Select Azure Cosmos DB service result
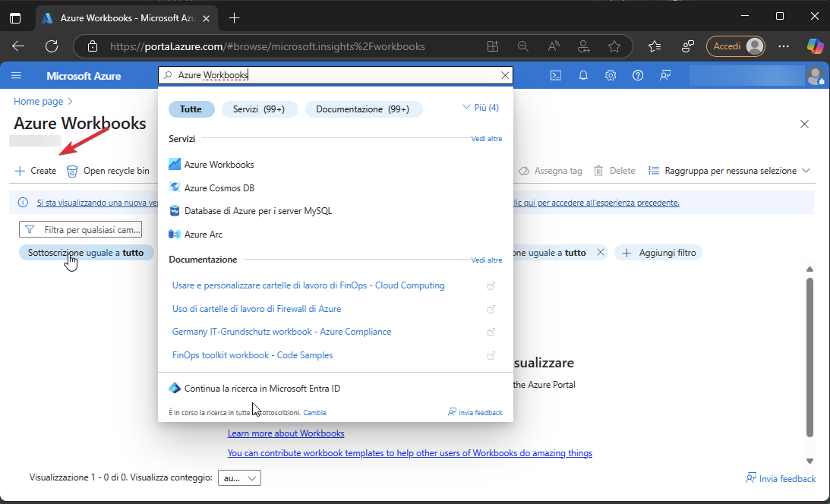Screen dimensions: 830x504 pos(219,188)
